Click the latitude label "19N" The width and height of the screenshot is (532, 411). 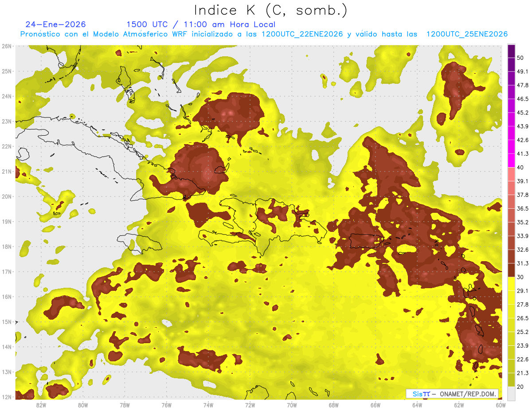tap(7, 221)
